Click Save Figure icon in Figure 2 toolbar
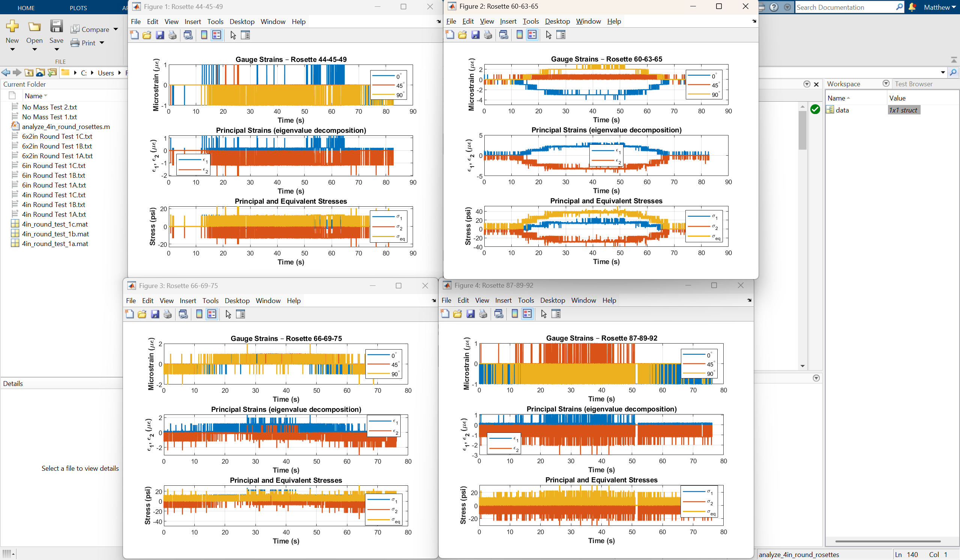960x560 pixels. [x=475, y=35]
